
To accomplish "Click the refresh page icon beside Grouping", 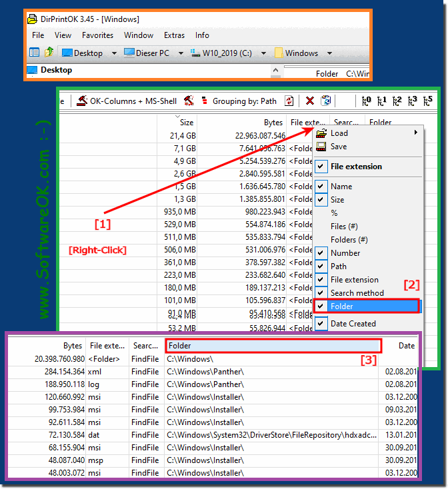I will [x=289, y=101].
